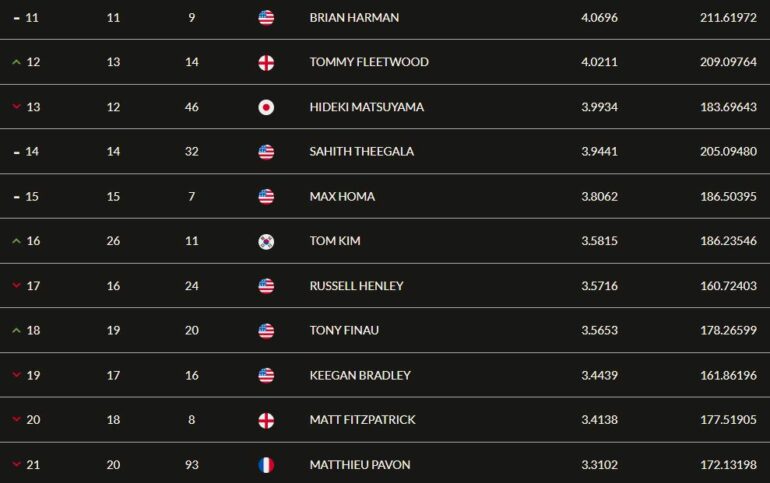
Task: Click the green up arrow at rank 16
Action: coord(16,241)
